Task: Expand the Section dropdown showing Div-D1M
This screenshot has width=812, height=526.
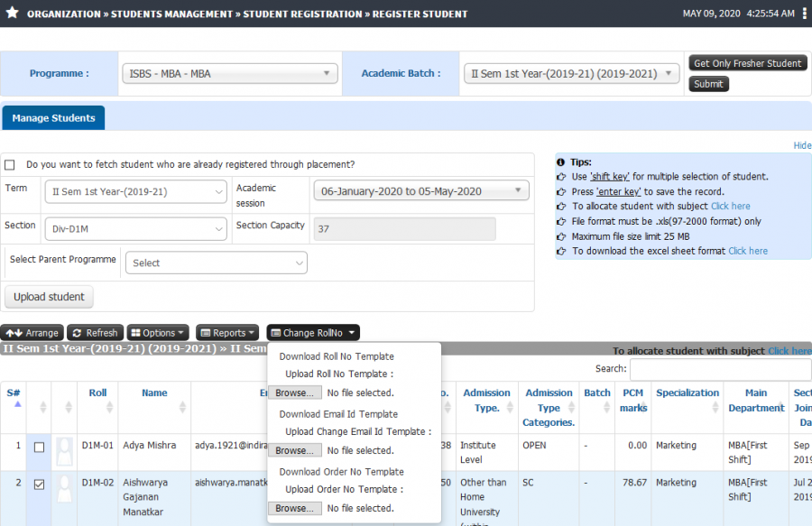Action: tap(135, 229)
